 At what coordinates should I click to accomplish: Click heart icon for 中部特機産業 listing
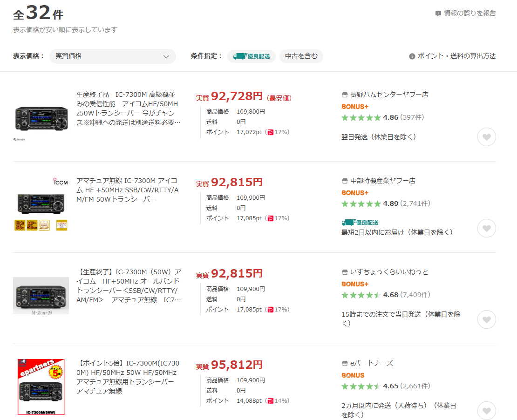486,228
